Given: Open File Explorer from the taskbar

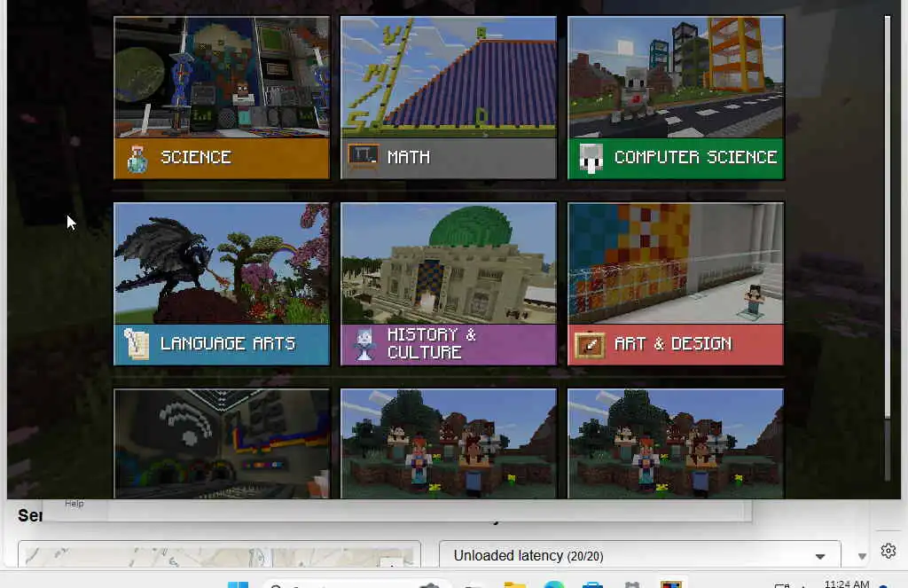Looking at the screenshot, I should 515,584.
